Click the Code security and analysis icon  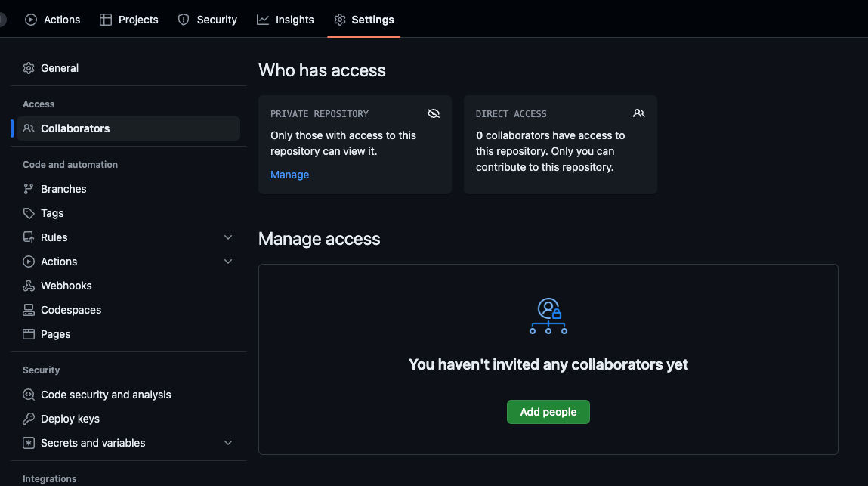(x=28, y=394)
